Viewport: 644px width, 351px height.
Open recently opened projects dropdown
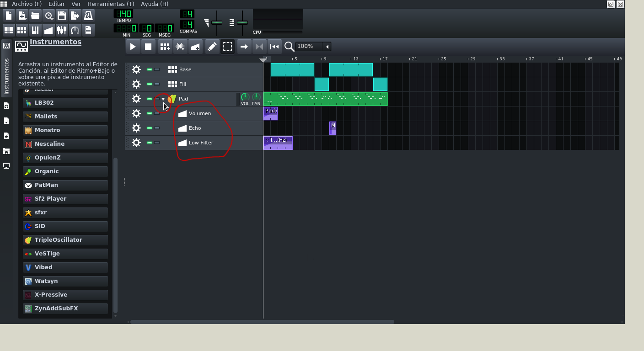click(x=48, y=15)
